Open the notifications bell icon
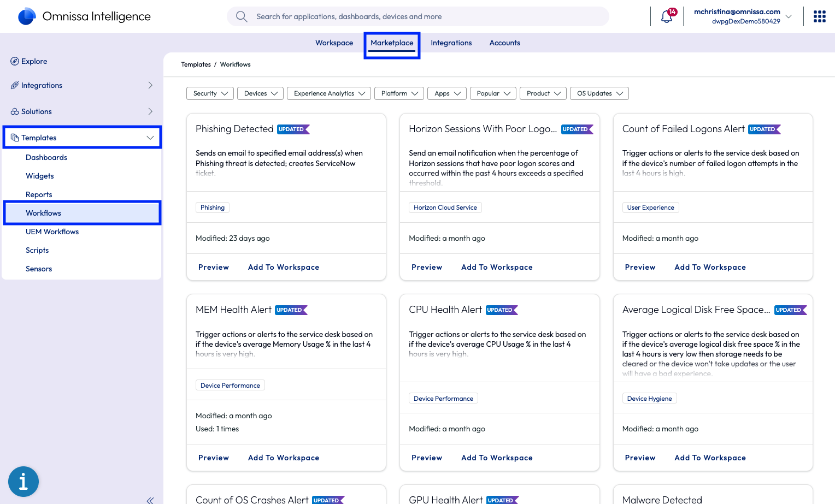Viewport: 835px width, 504px height. coord(666,17)
